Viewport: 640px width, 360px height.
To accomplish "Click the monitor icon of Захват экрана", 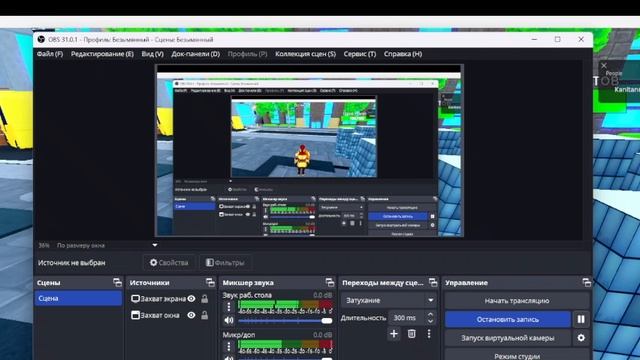I will [x=135, y=299].
